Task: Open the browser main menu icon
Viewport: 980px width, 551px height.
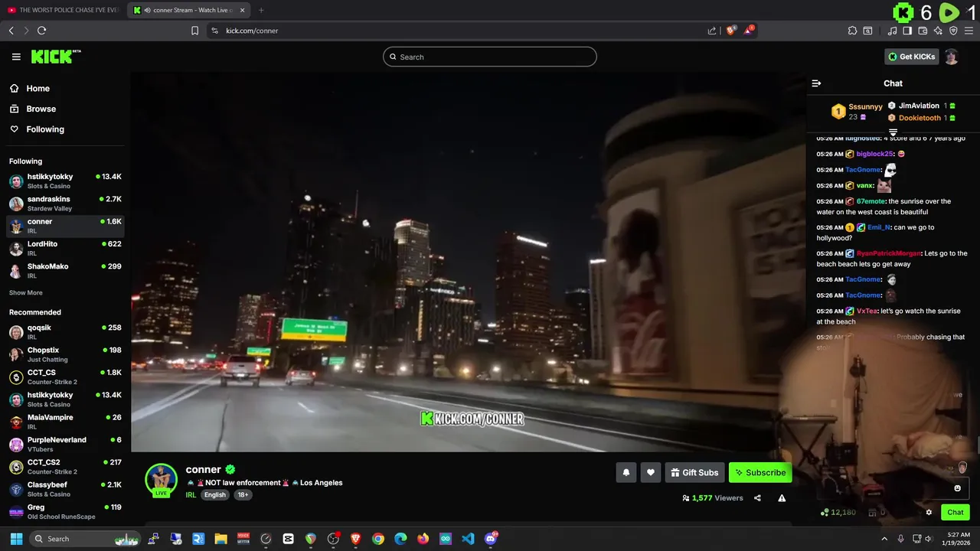Action: (x=969, y=31)
